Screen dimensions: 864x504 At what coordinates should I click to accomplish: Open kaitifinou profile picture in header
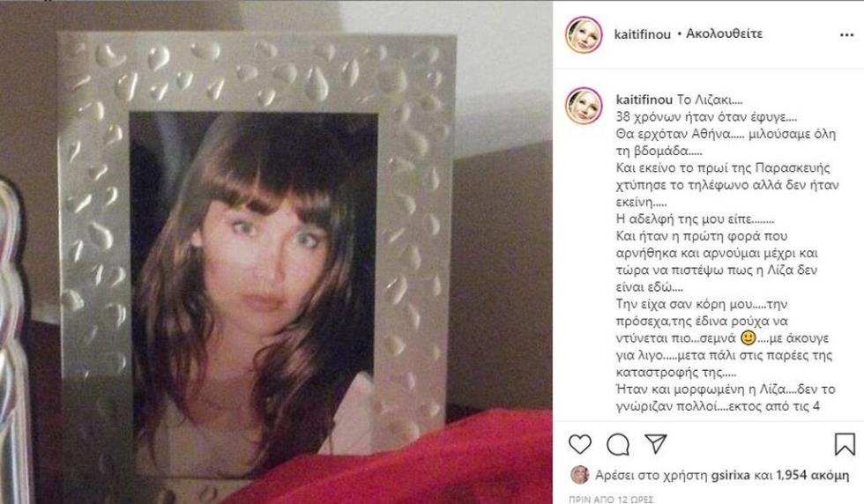(584, 34)
